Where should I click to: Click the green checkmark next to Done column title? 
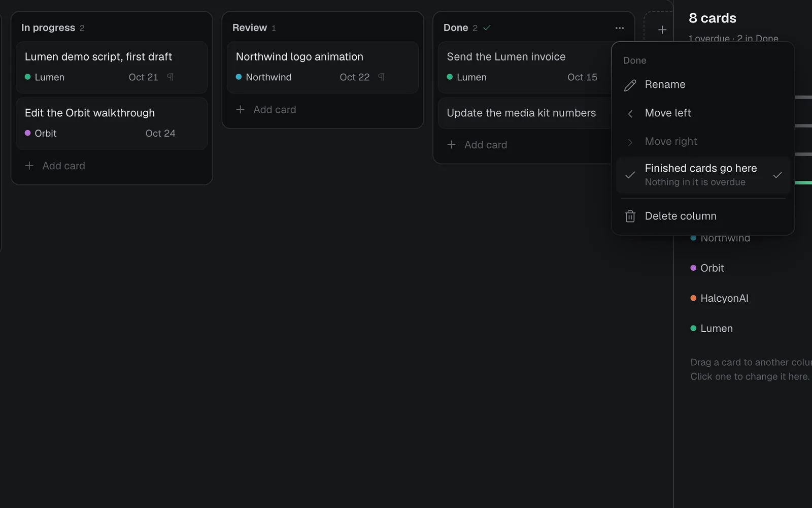point(487,28)
